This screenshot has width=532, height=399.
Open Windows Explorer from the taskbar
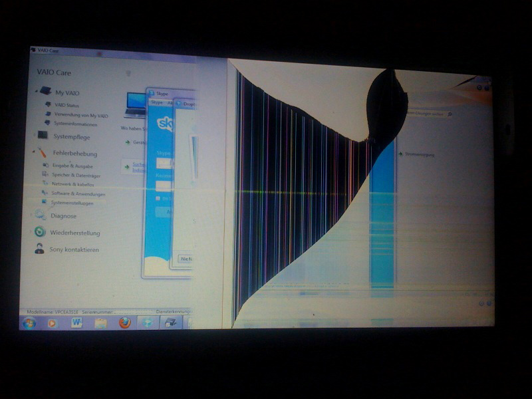click(x=100, y=323)
